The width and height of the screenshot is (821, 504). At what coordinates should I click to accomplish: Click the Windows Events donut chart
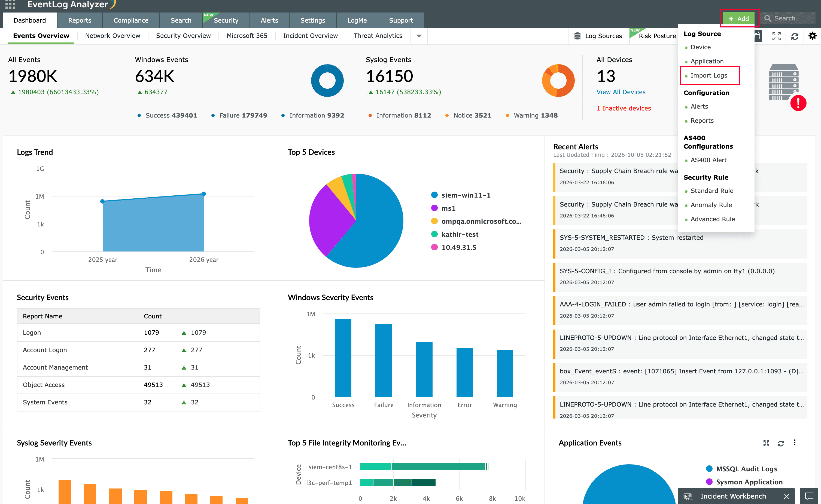click(x=327, y=80)
